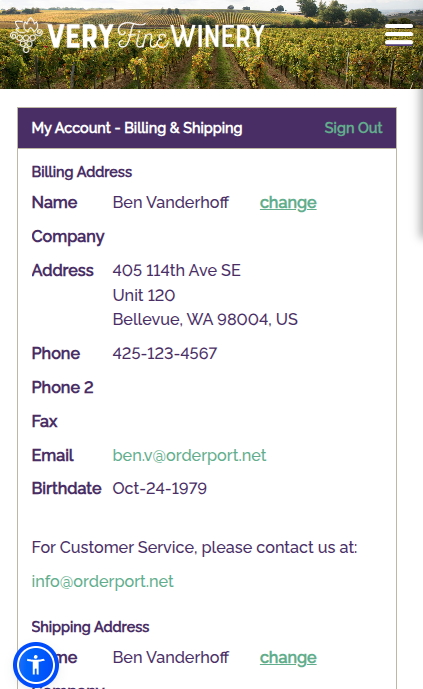Screen dimensions: 423x689
Task: Click the Sign Out link
Action: (353, 128)
